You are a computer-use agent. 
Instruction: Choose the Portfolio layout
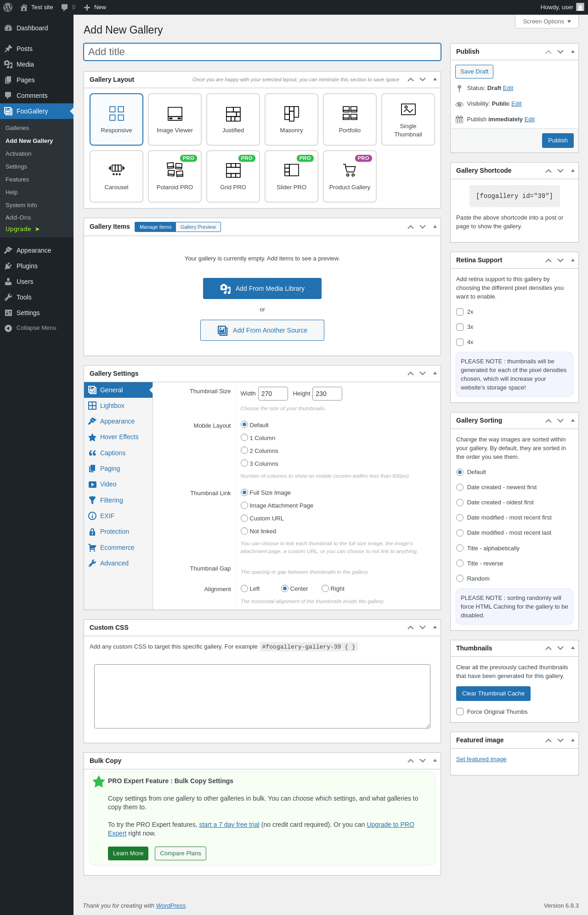click(x=350, y=119)
